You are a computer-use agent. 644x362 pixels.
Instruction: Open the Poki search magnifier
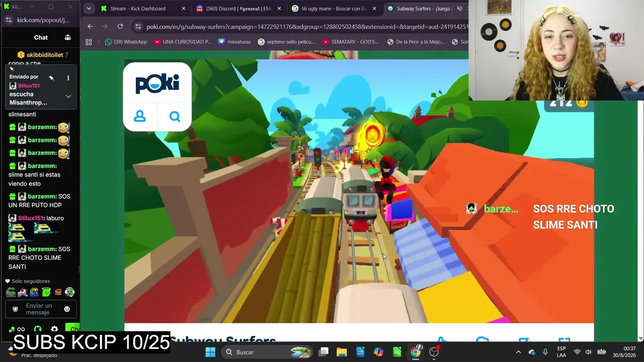click(175, 117)
